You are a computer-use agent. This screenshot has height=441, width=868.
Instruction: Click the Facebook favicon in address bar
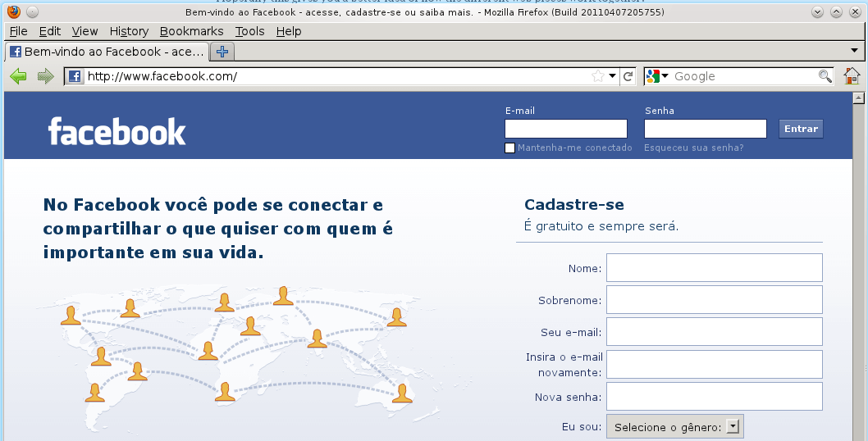pyautogui.click(x=75, y=76)
